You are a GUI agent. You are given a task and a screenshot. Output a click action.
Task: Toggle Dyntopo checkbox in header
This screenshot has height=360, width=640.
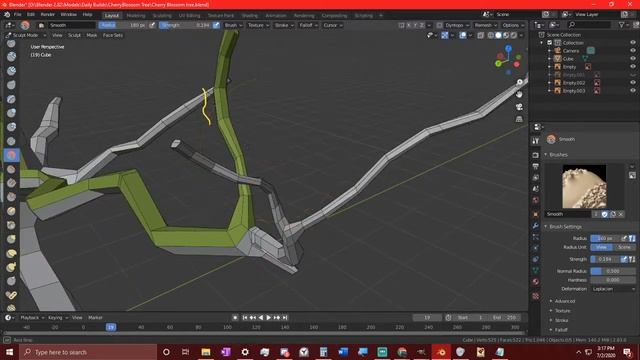[440, 25]
